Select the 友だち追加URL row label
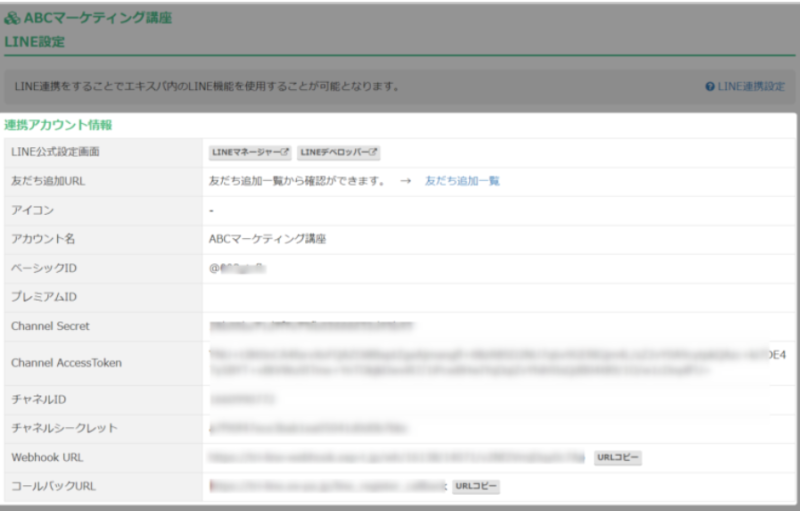800x511 pixels. tap(48, 181)
